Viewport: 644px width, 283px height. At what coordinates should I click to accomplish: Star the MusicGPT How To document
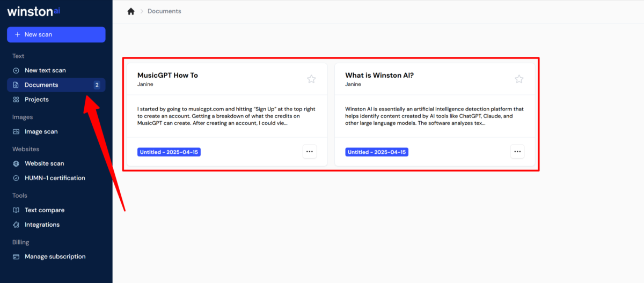(x=311, y=79)
